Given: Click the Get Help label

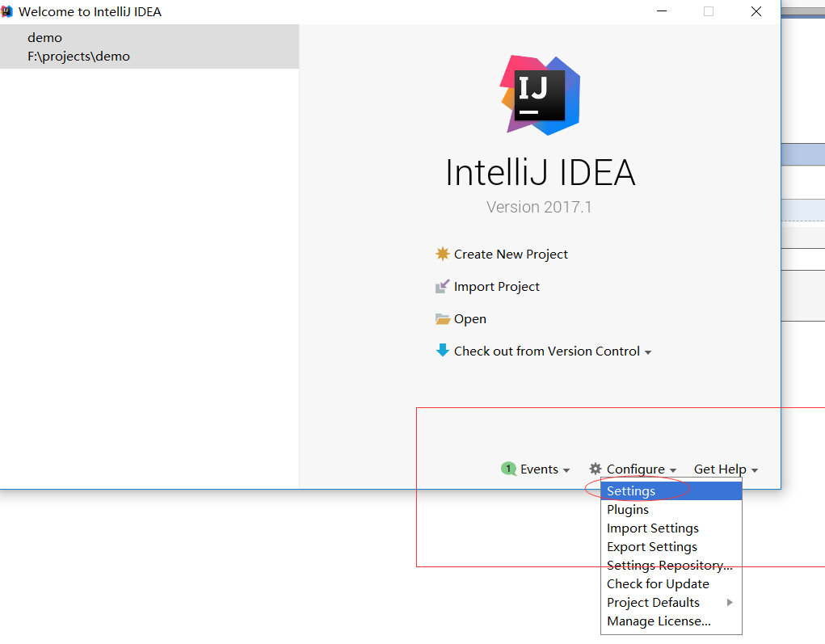Looking at the screenshot, I should tap(720, 469).
